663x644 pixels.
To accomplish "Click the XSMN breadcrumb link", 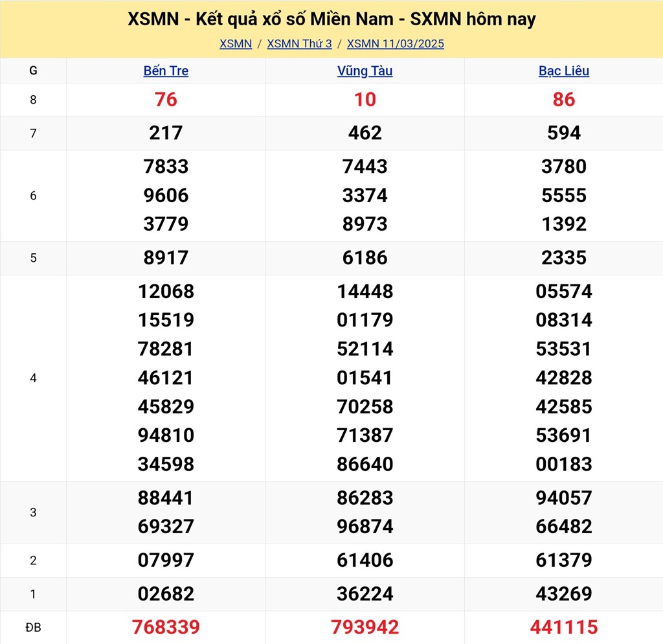I will pos(236,44).
